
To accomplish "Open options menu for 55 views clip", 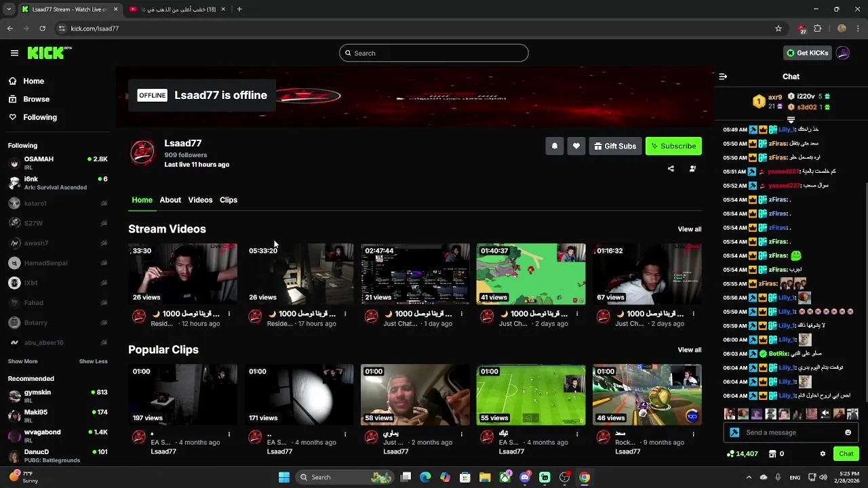I will point(577,434).
